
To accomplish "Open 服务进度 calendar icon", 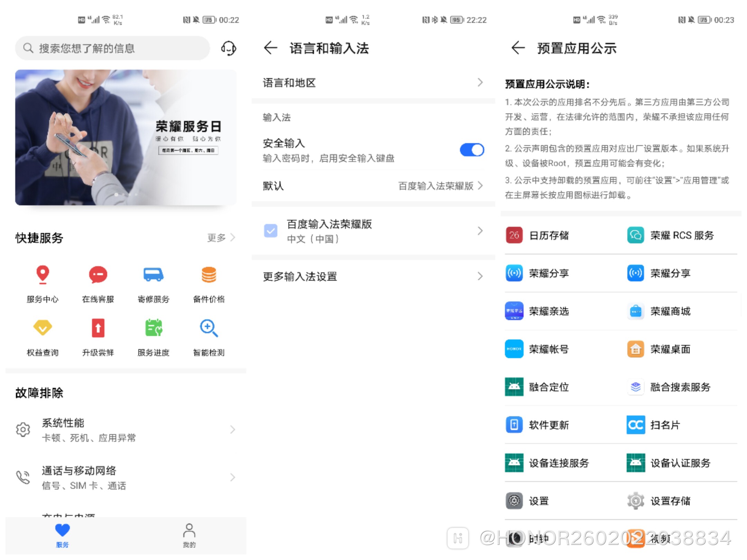I will click(154, 328).
